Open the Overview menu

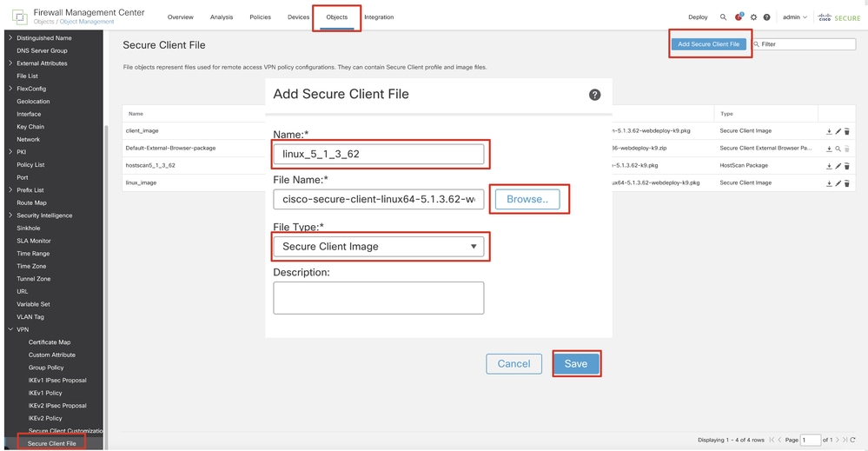pos(181,17)
